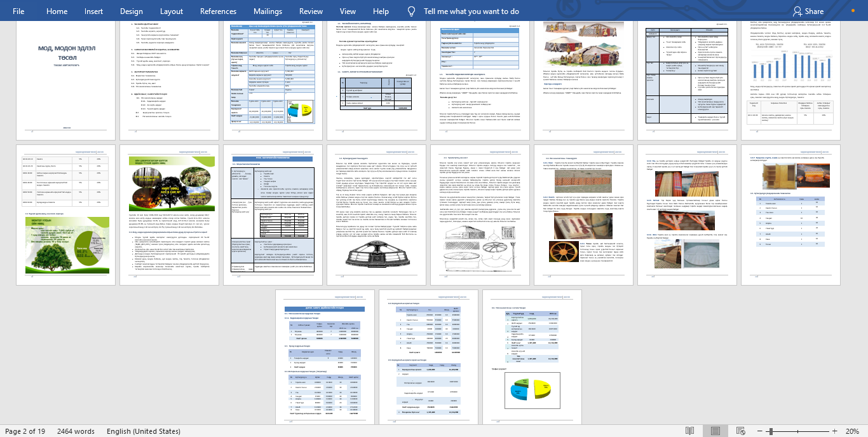Image resolution: width=868 pixels, height=437 pixels.
Task: Switch to Web Layout view
Action: pos(741,431)
